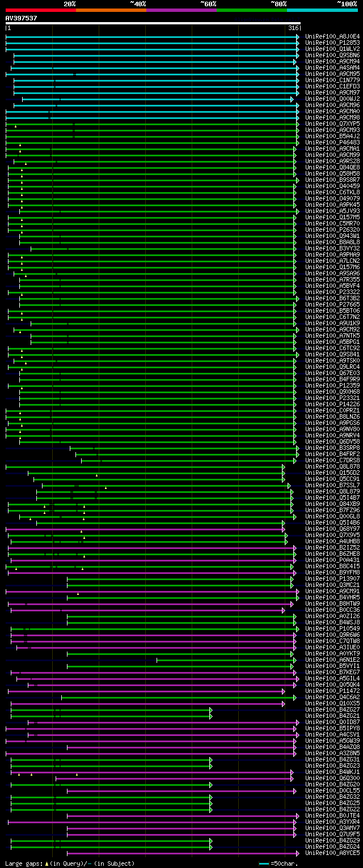
Task: Select the UniRef100_Q84QE8 label
Action: point(332,167)
